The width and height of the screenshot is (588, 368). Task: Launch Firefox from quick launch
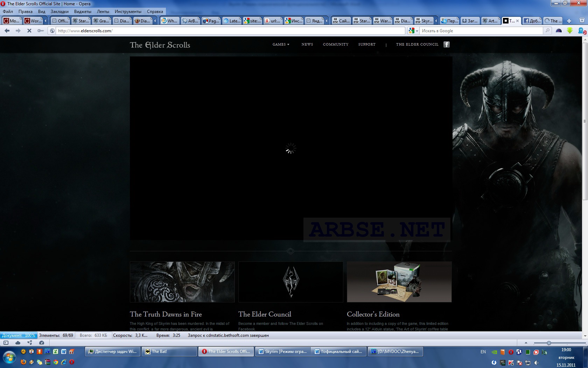23,362
